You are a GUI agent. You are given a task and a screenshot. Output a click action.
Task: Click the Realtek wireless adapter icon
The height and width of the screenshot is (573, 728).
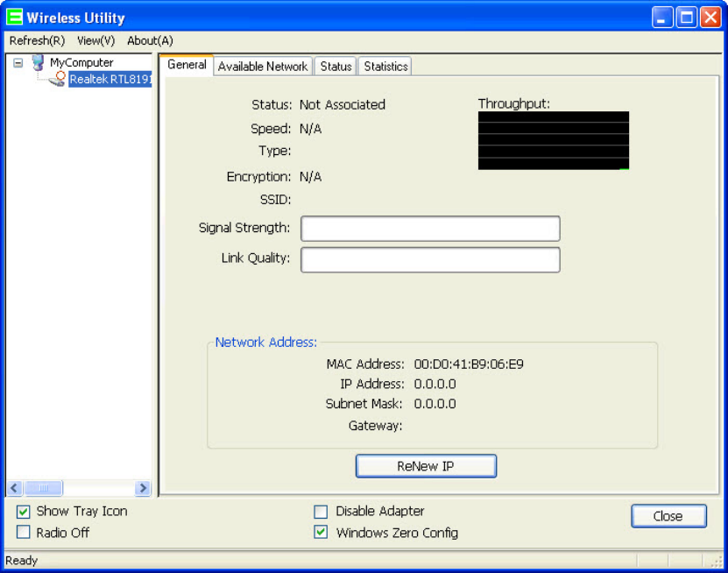coord(58,79)
